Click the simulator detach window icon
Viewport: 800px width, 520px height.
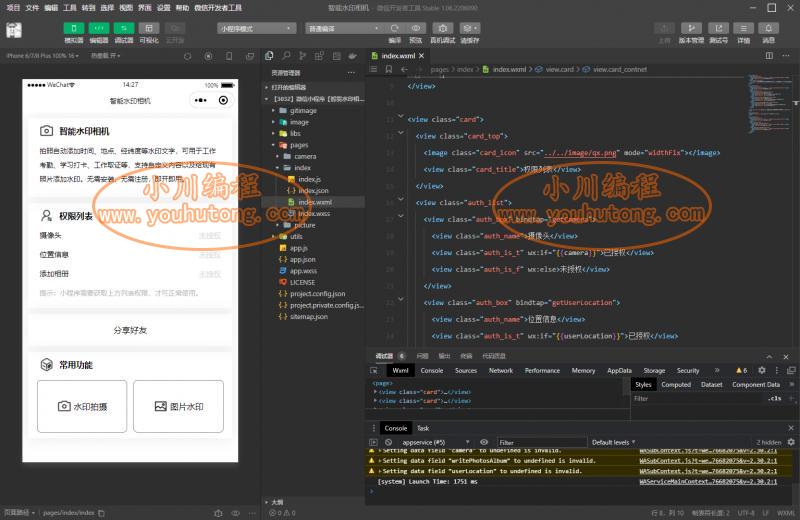click(x=249, y=56)
